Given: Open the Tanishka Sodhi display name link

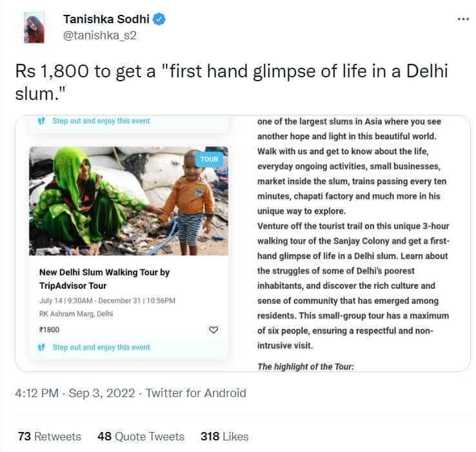Looking at the screenshot, I should click(x=106, y=20).
